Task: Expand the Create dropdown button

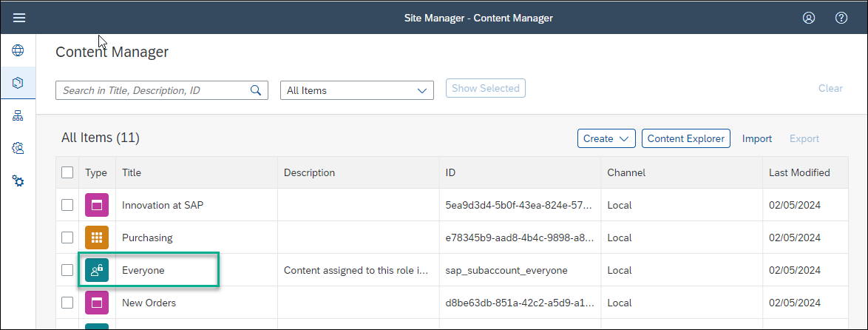Action: [606, 138]
